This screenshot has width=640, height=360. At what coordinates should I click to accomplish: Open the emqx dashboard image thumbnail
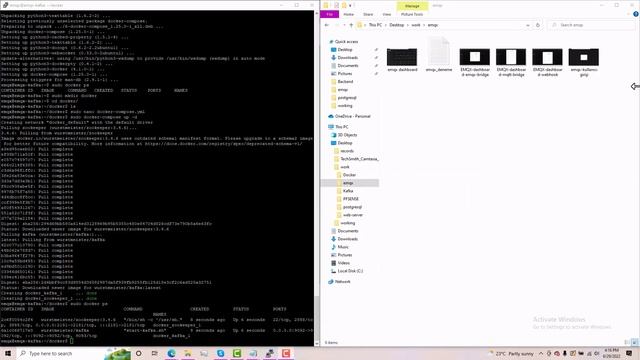click(402, 57)
